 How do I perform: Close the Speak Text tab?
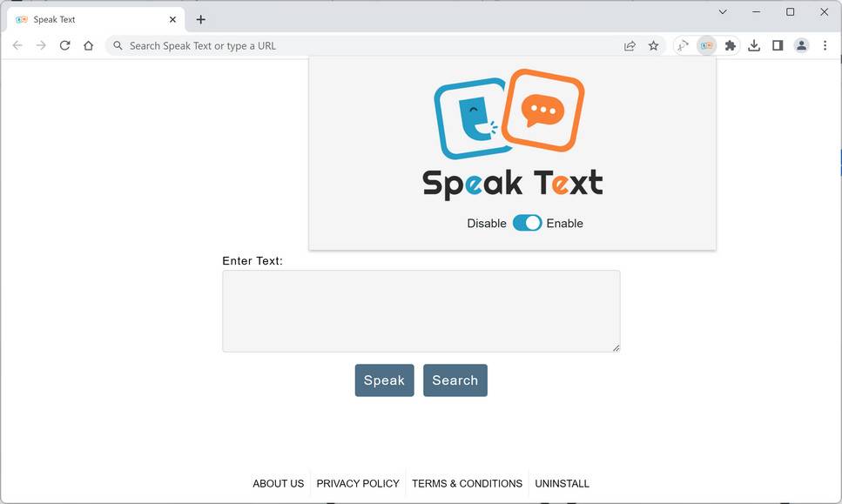(172, 19)
